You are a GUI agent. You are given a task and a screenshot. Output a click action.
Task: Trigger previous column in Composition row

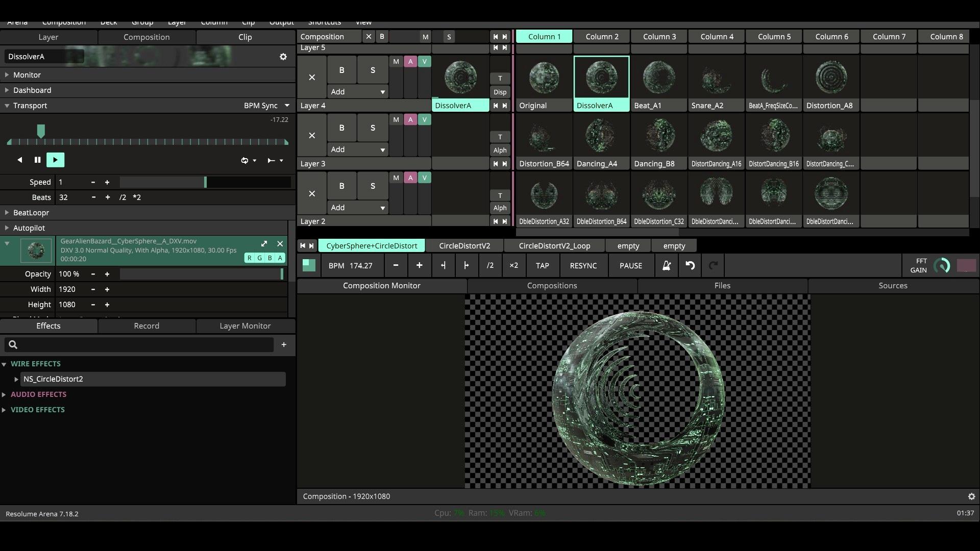coord(495,37)
